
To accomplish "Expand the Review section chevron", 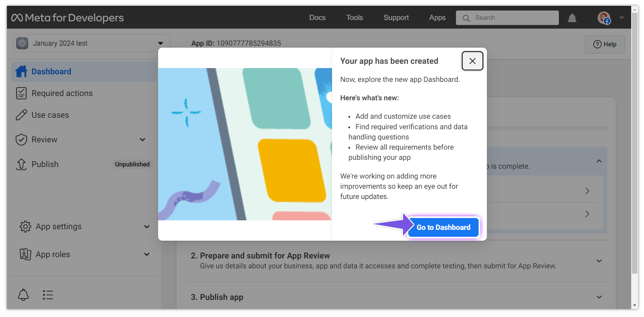I will [143, 139].
